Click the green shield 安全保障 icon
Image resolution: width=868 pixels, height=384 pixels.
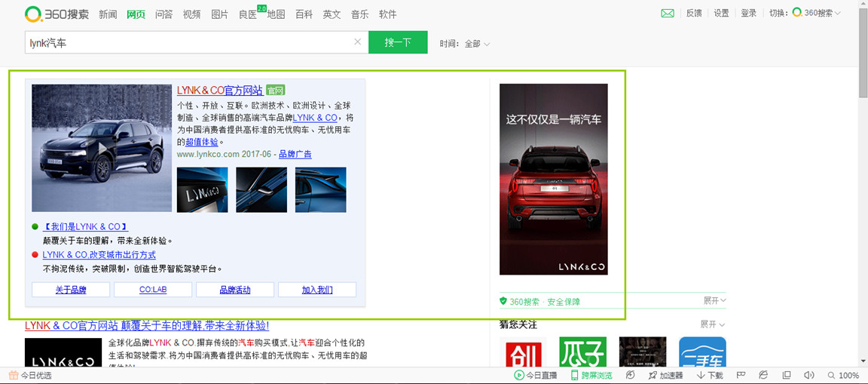point(503,301)
